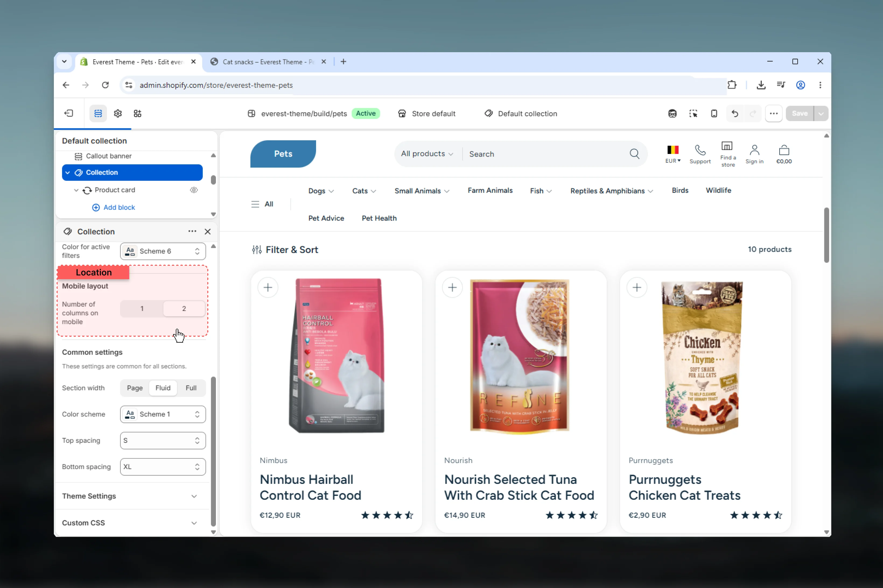Image resolution: width=883 pixels, height=588 pixels.
Task: Open the Pet Health link
Action: 379,218
